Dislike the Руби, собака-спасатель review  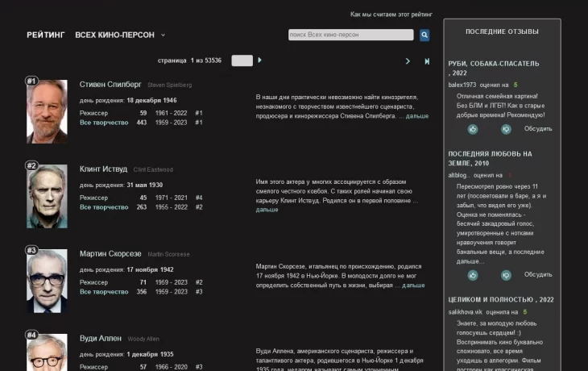506,129
